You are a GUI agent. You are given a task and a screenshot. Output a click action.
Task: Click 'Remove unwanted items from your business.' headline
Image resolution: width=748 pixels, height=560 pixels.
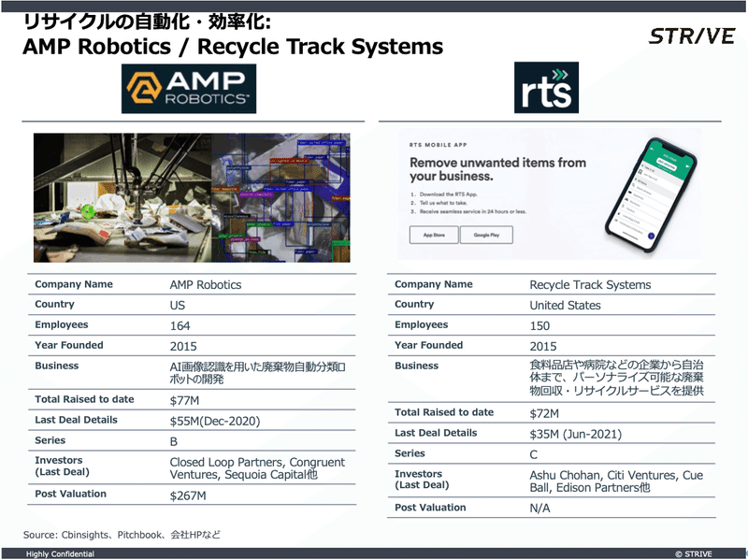point(497,169)
